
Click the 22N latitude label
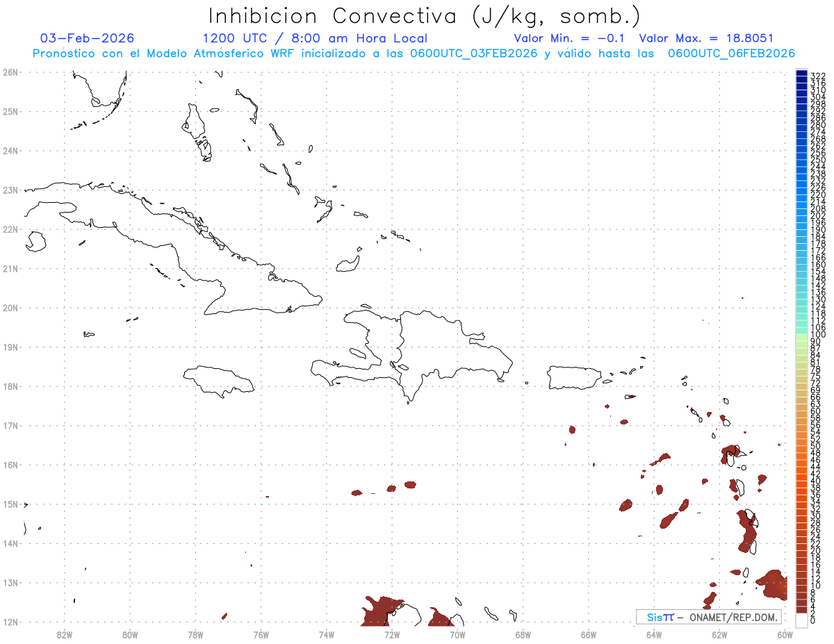click(10, 229)
